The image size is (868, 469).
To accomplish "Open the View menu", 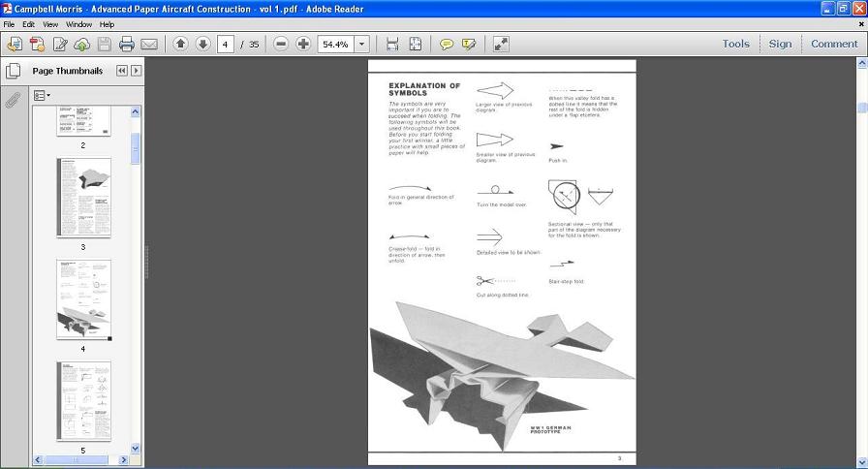I will pos(50,24).
